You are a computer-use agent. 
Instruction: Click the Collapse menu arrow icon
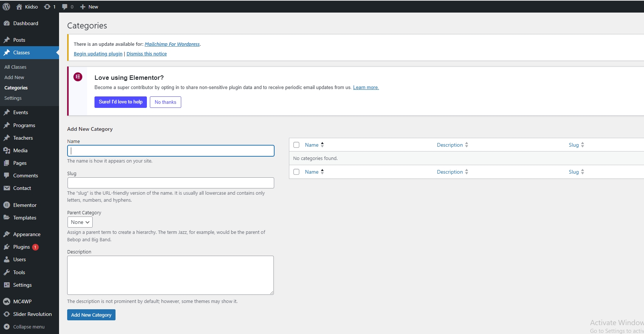pyautogui.click(x=7, y=327)
